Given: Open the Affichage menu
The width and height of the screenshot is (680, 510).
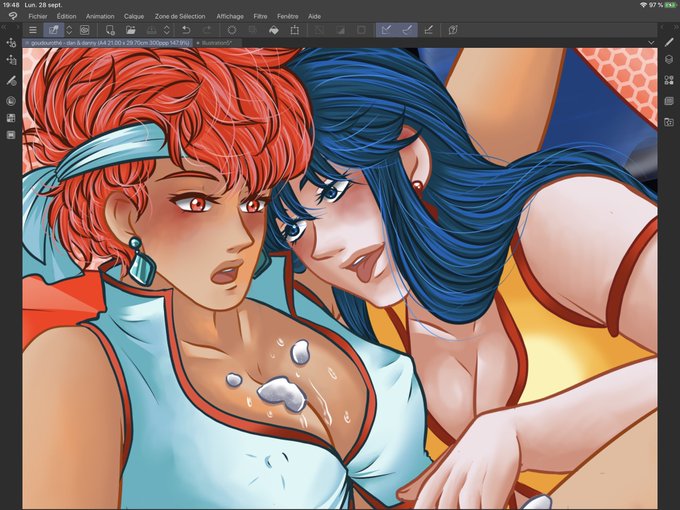Looking at the screenshot, I should (x=230, y=16).
